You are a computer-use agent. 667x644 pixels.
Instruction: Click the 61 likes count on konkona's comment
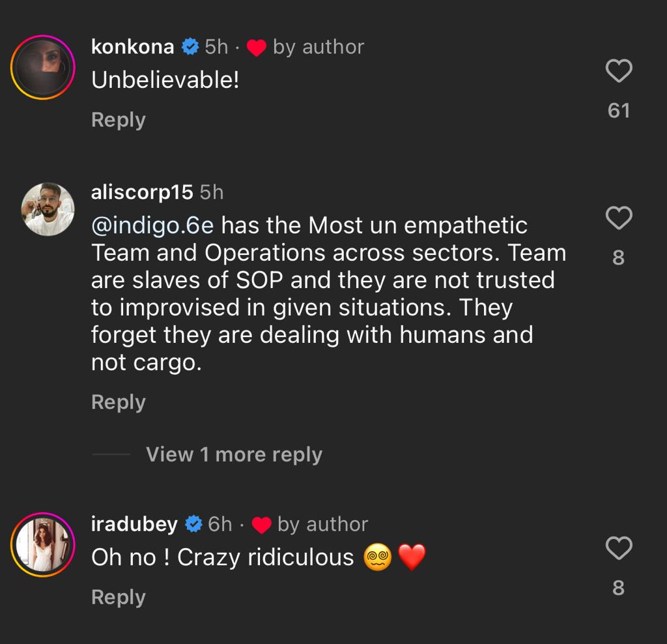[x=619, y=110]
